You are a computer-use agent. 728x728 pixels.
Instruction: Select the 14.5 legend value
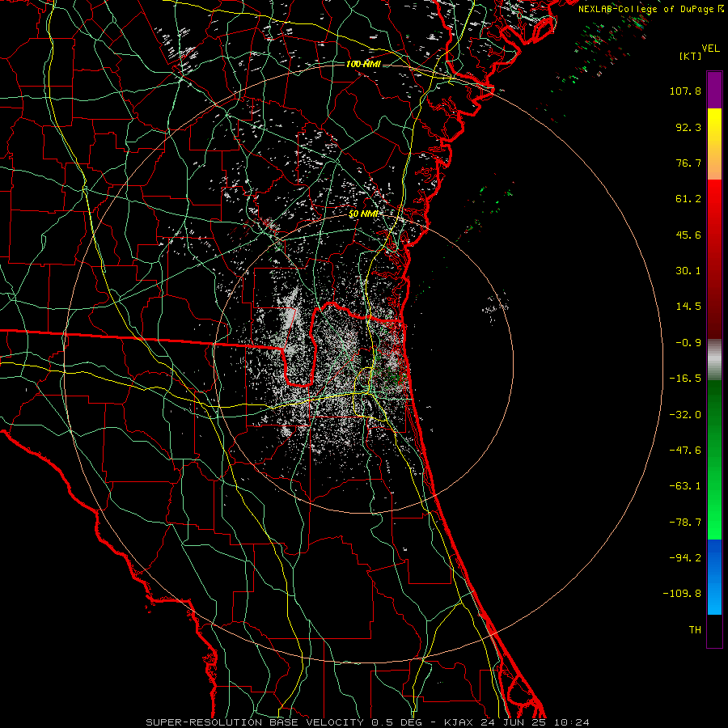pyautogui.click(x=688, y=307)
